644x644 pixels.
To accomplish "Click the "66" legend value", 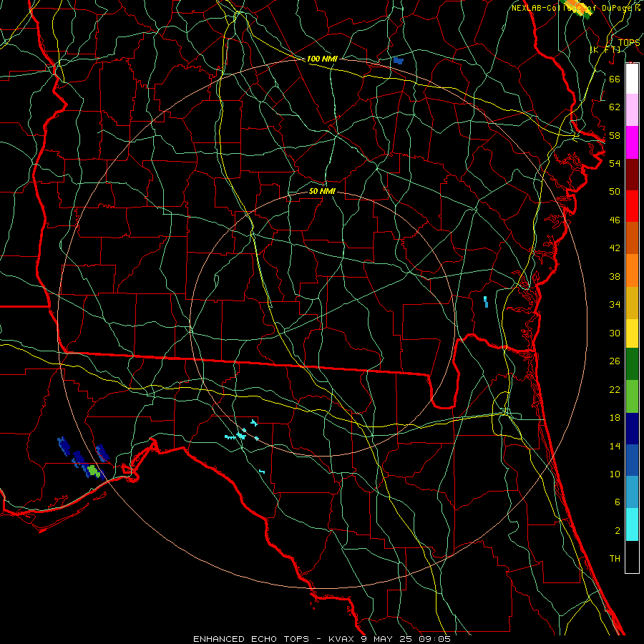I will tap(615, 79).
